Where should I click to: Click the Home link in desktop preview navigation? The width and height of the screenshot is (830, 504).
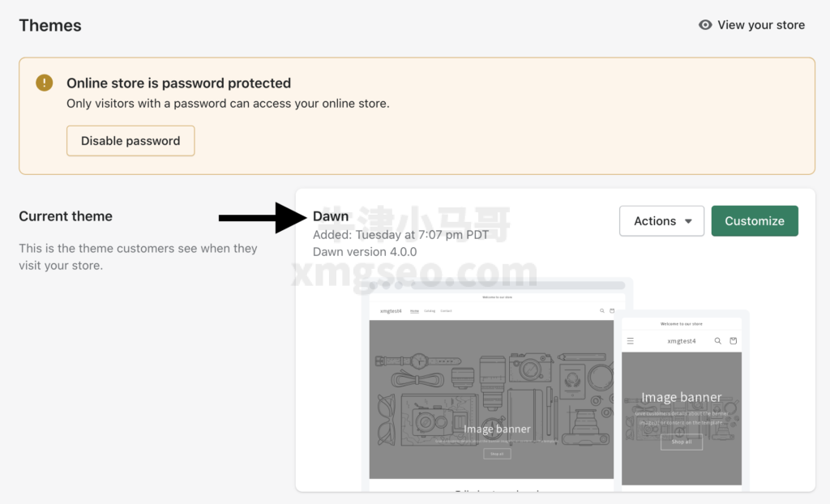click(x=414, y=311)
